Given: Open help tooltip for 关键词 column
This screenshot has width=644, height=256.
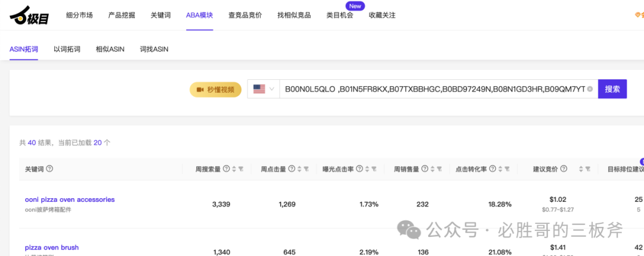Looking at the screenshot, I should pos(49,168).
